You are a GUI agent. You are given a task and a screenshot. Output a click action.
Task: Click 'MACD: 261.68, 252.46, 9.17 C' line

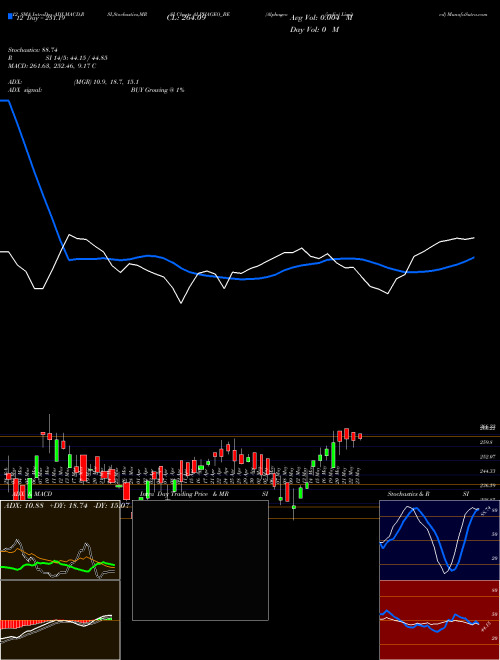tap(52, 66)
